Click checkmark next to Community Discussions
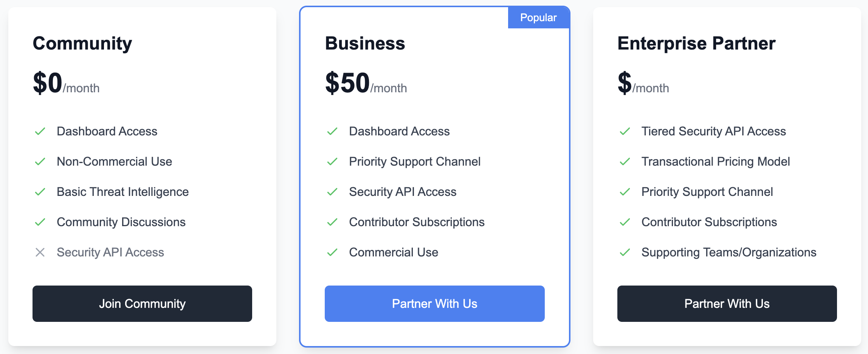Screen dimensions: 868x354 (x=40, y=222)
